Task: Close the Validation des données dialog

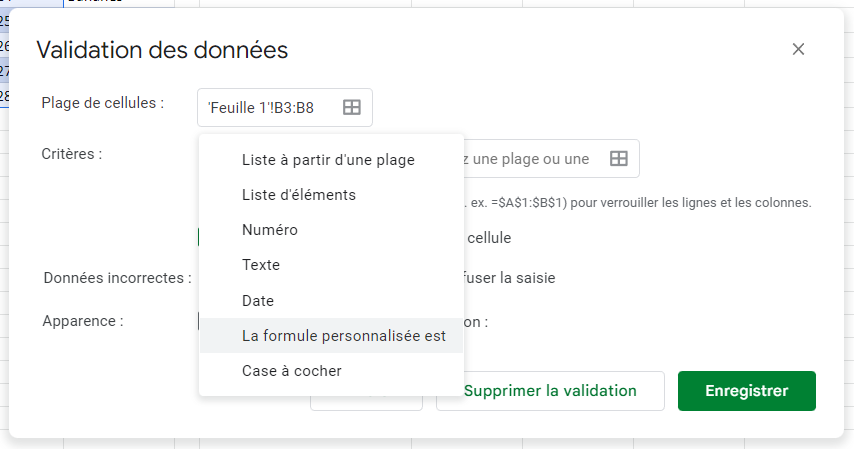Action: tap(798, 49)
